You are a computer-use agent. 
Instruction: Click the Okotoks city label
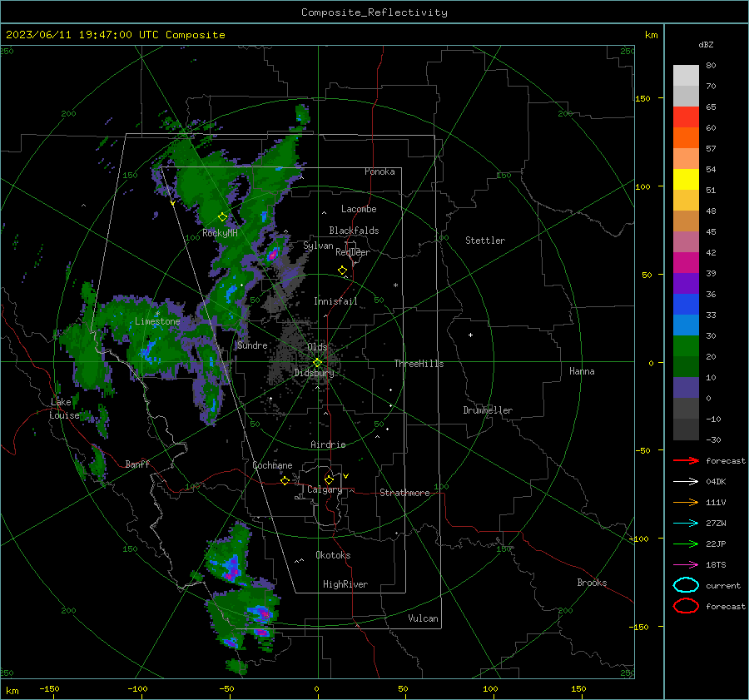pyautogui.click(x=333, y=555)
